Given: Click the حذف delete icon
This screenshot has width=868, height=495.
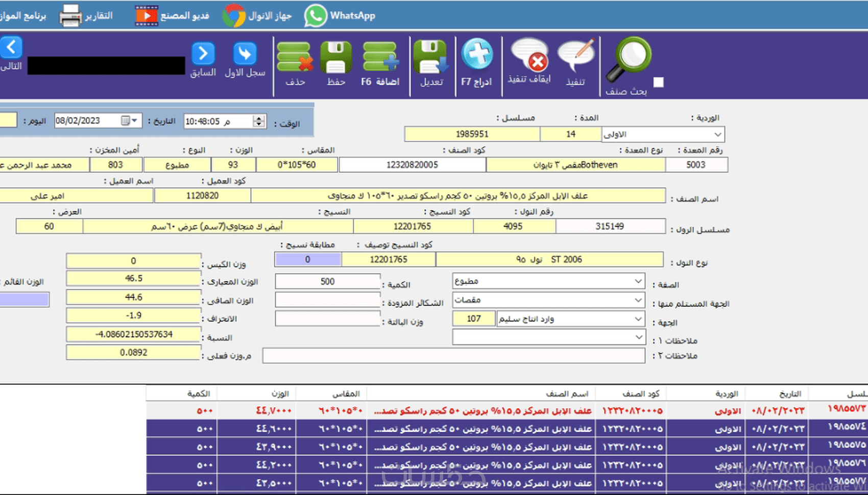Looking at the screenshot, I should (x=295, y=57).
